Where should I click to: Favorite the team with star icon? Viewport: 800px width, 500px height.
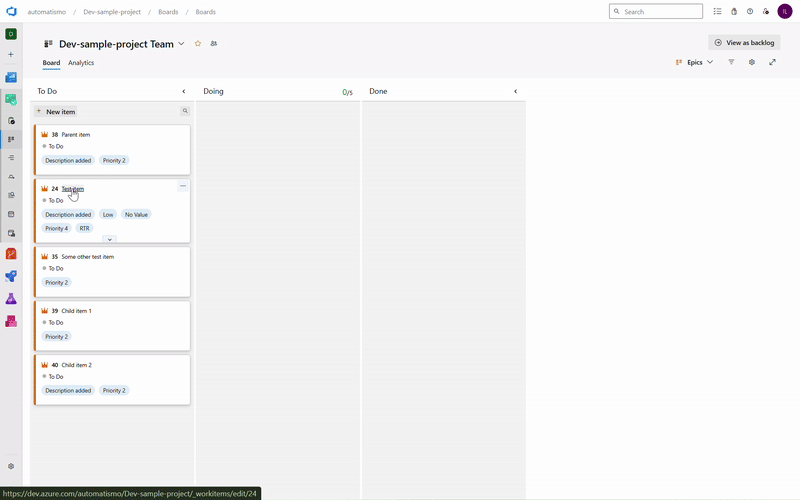coord(198,44)
